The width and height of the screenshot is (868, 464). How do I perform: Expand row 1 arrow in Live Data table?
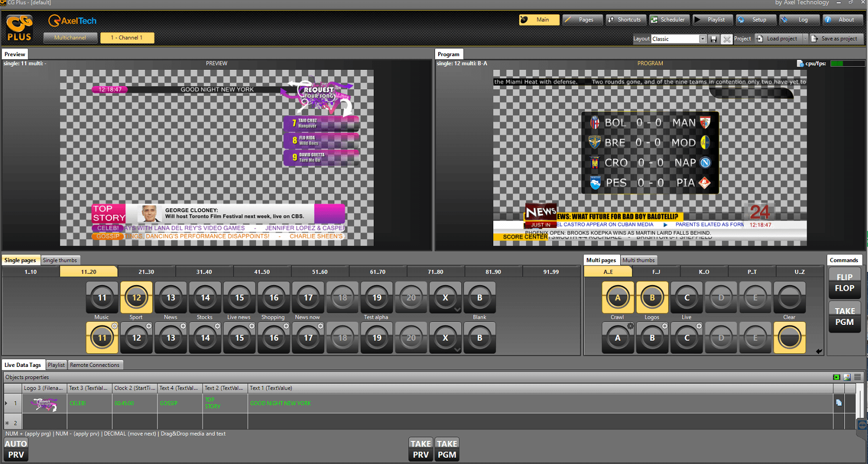(x=6, y=403)
